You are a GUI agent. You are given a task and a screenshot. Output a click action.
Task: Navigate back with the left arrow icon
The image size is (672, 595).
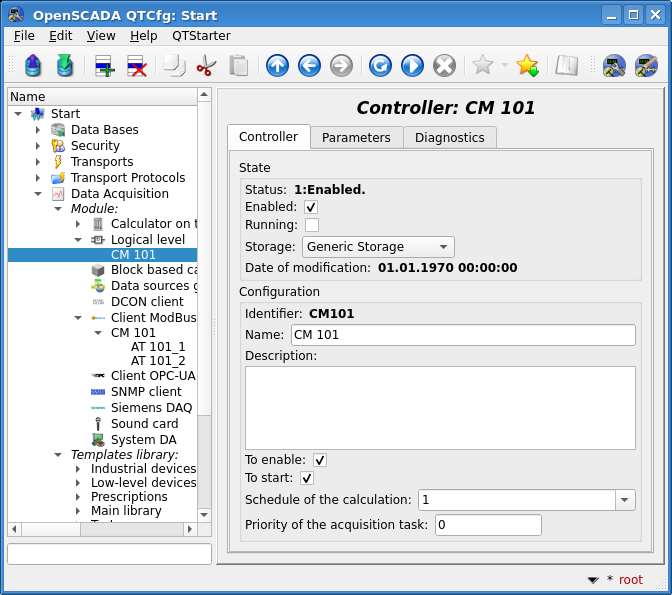click(309, 66)
